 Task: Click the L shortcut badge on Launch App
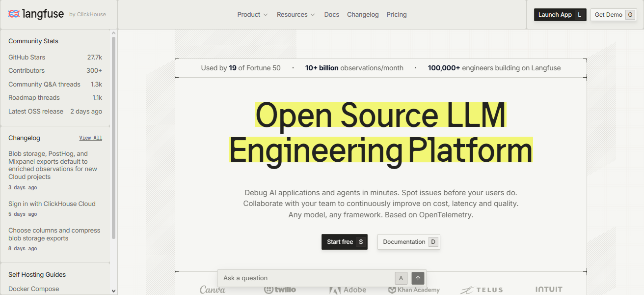[x=579, y=15]
